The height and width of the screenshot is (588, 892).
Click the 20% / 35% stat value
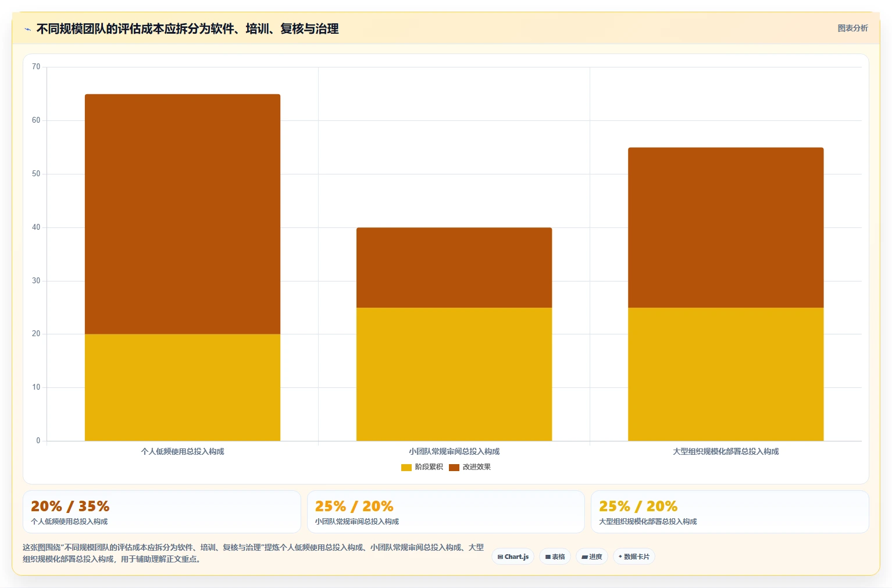tap(70, 506)
